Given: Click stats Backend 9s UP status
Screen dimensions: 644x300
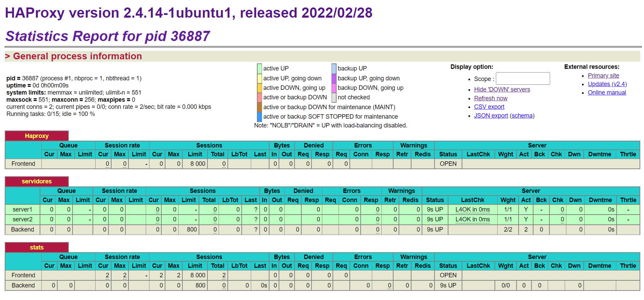Looking at the screenshot, I should [x=448, y=285].
